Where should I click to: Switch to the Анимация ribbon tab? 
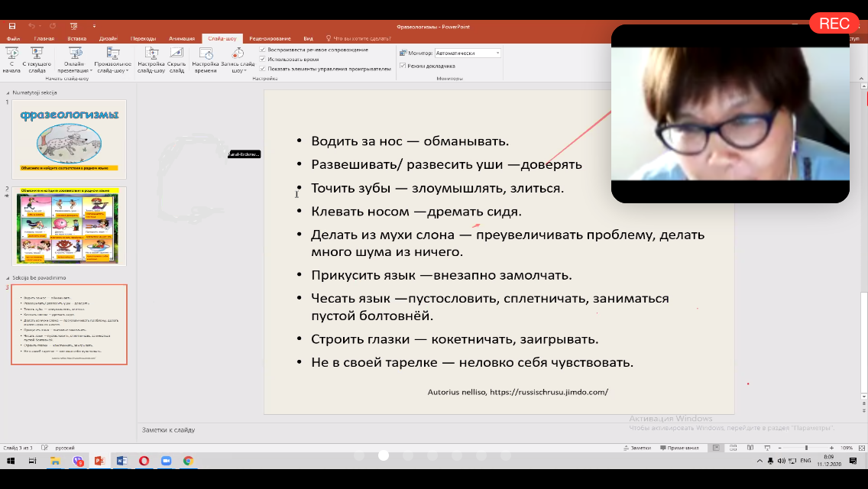181,38
